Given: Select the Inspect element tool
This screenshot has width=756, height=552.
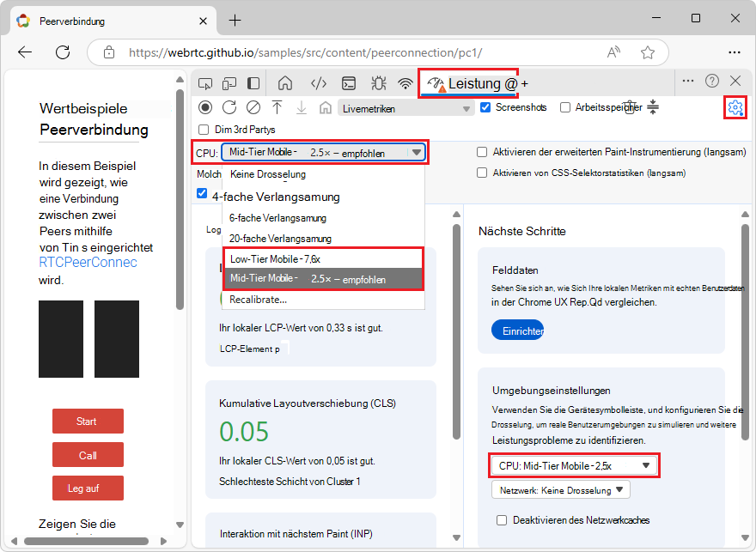Looking at the screenshot, I should pos(204,82).
